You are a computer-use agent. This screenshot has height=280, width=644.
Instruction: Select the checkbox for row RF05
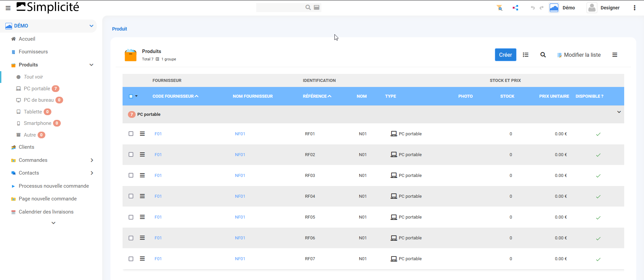[131, 217]
